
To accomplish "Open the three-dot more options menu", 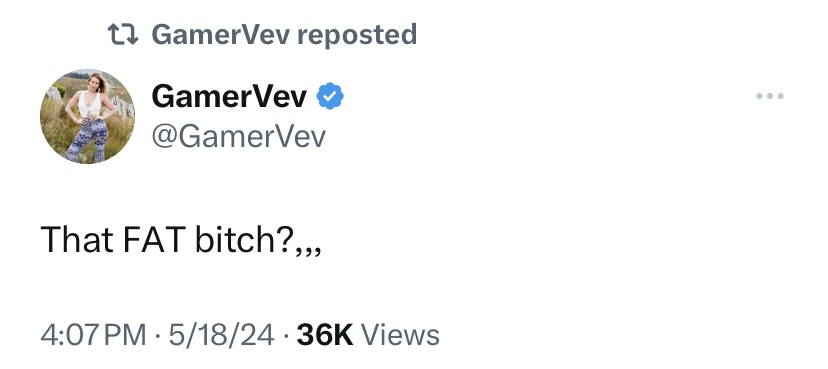I will click(769, 96).
